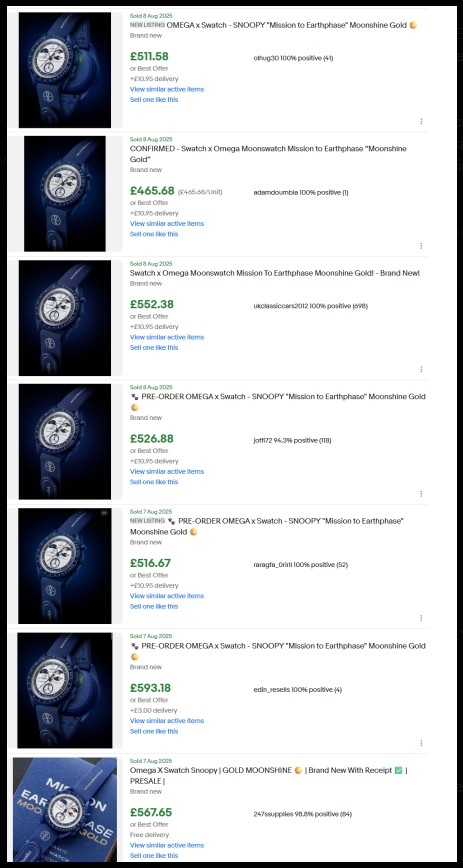463x868 pixels.
Task: Open the three-dot menu for the £511.58 listing
Action: tap(421, 121)
